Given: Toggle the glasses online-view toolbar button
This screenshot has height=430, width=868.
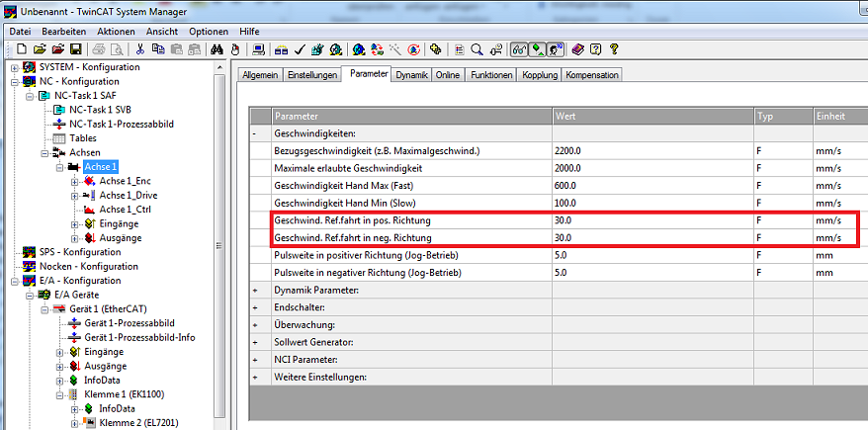Looking at the screenshot, I should (x=519, y=49).
